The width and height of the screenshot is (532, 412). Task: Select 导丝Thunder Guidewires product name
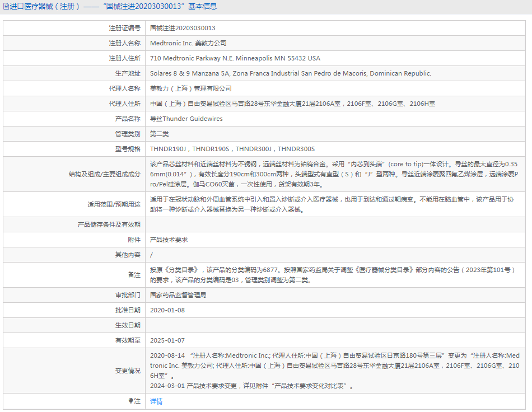coord(186,119)
